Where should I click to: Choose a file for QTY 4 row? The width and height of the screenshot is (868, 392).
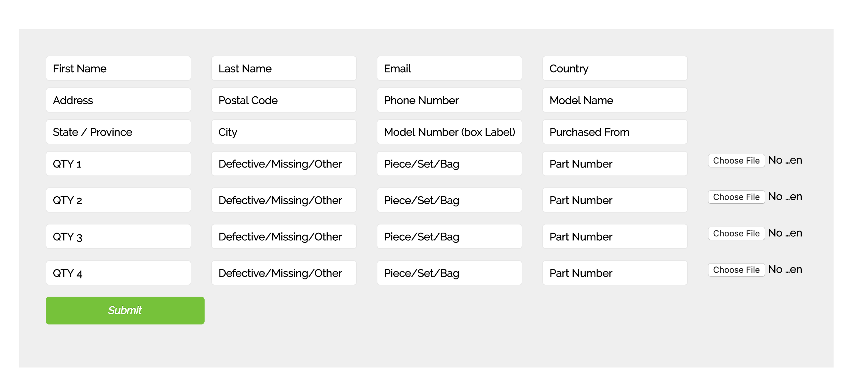pos(736,269)
